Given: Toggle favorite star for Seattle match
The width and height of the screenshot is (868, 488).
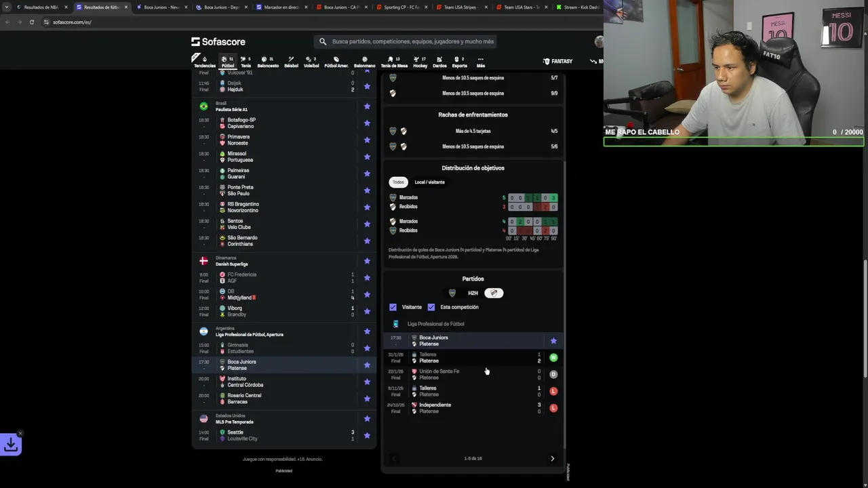Looking at the screenshot, I should tap(367, 435).
